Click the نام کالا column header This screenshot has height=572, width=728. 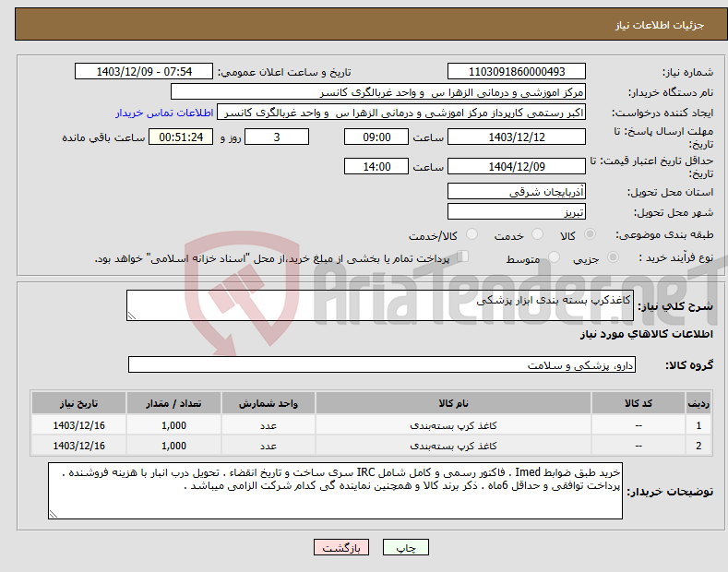453,403
